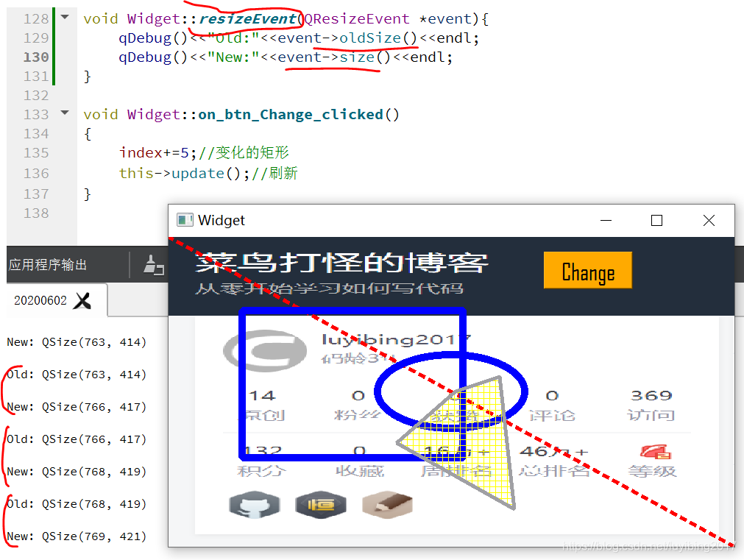Click resizeEvent function name in code
Image resolution: width=744 pixels, height=560 pixels.
pos(248,18)
